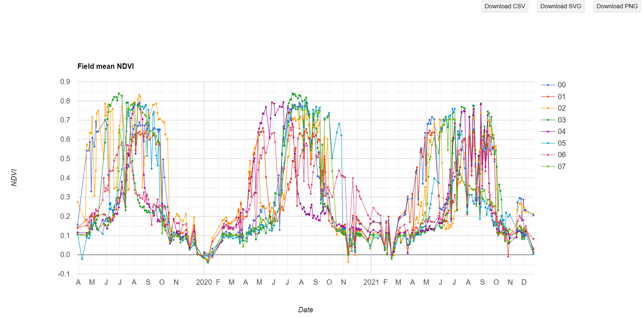Click the 0.3 y-axis tick label
The width and height of the screenshot is (644, 318).
click(x=65, y=197)
